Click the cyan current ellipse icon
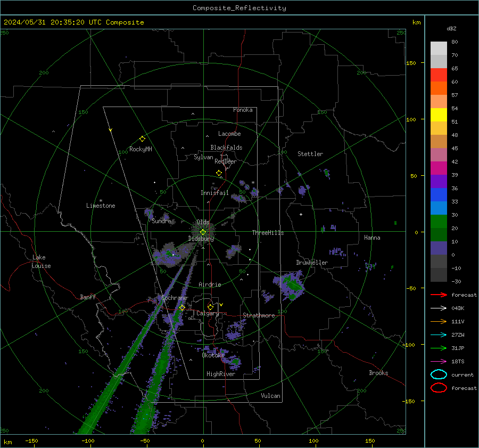This screenshot has height=448, width=479. click(439, 374)
